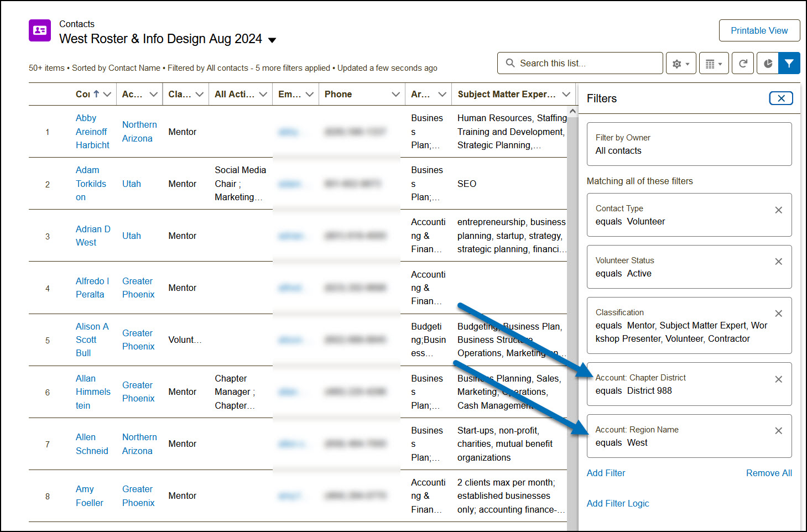Open the Classification filter criteria
Viewport: 807px width, 532px height.
tap(680, 326)
